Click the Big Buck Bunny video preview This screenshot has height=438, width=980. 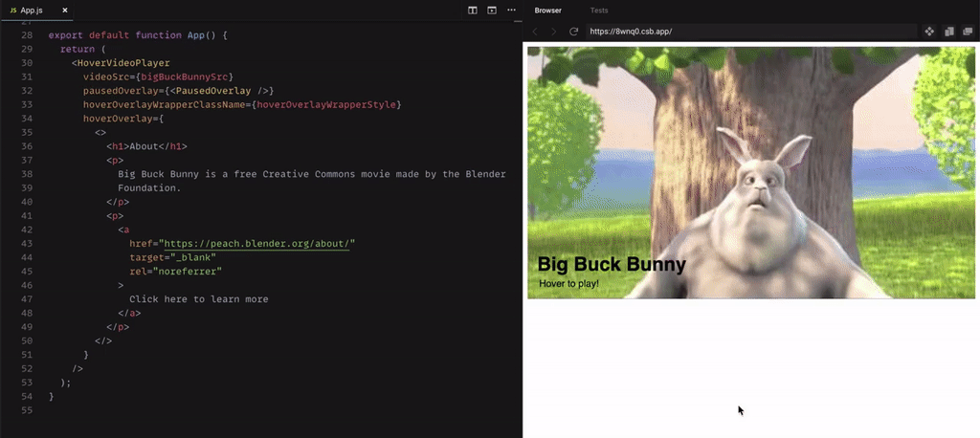pos(751,172)
